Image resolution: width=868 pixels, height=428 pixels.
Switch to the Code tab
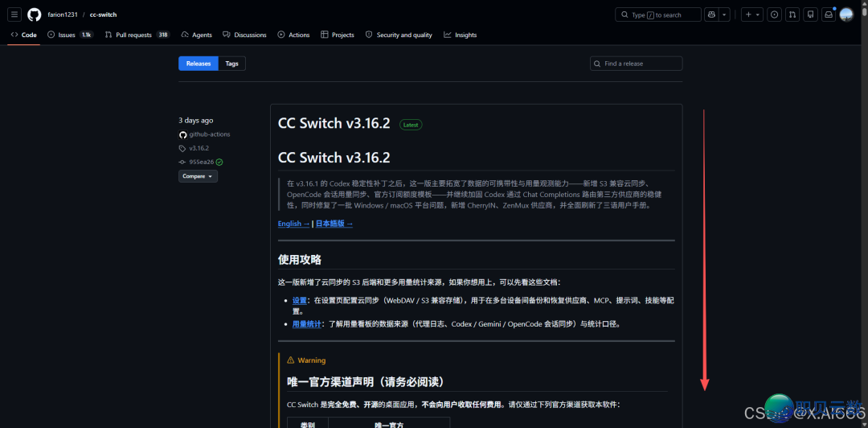[24, 35]
